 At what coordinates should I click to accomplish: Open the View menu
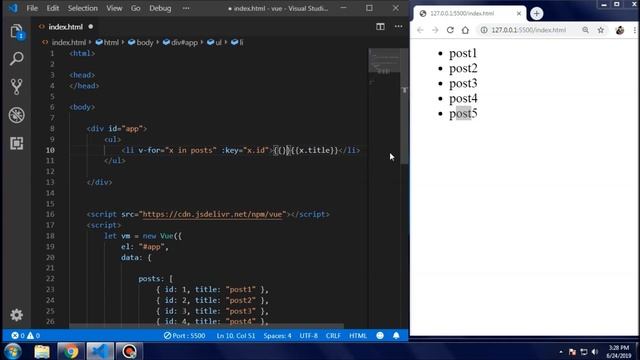(114, 8)
